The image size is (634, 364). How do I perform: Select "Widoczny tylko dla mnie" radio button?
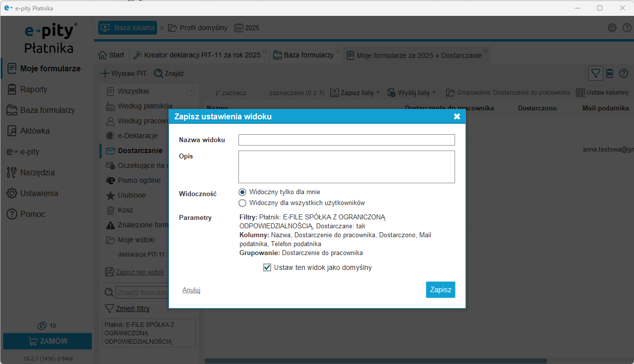click(242, 192)
